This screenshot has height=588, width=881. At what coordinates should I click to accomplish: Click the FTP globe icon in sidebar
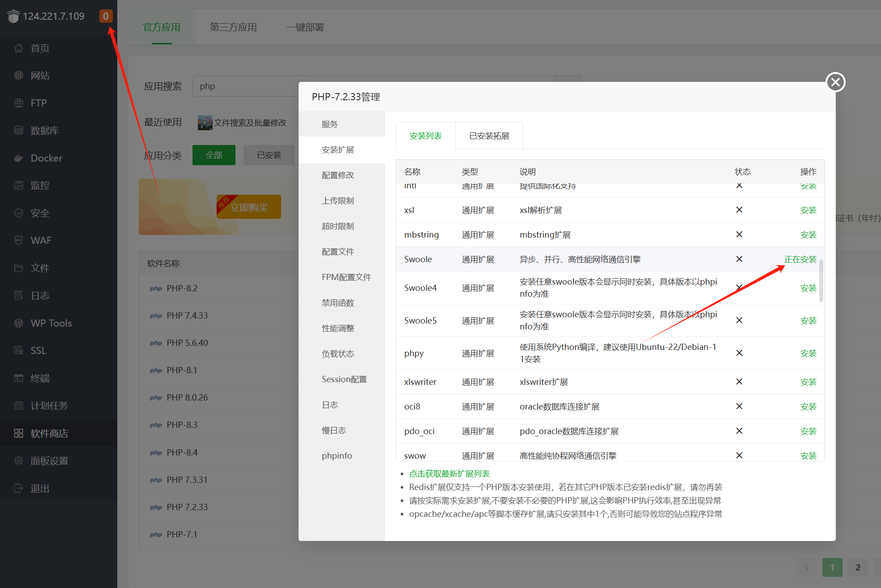(x=18, y=103)
